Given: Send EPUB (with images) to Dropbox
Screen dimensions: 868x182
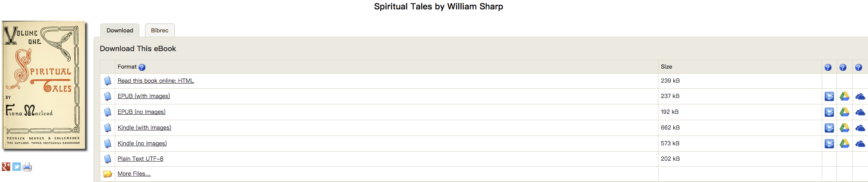Looking at the screenshot, I should point(829,96).
